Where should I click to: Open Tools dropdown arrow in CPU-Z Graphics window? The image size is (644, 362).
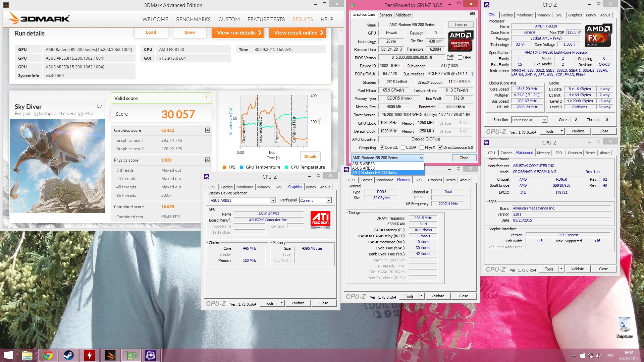(281, 303)
